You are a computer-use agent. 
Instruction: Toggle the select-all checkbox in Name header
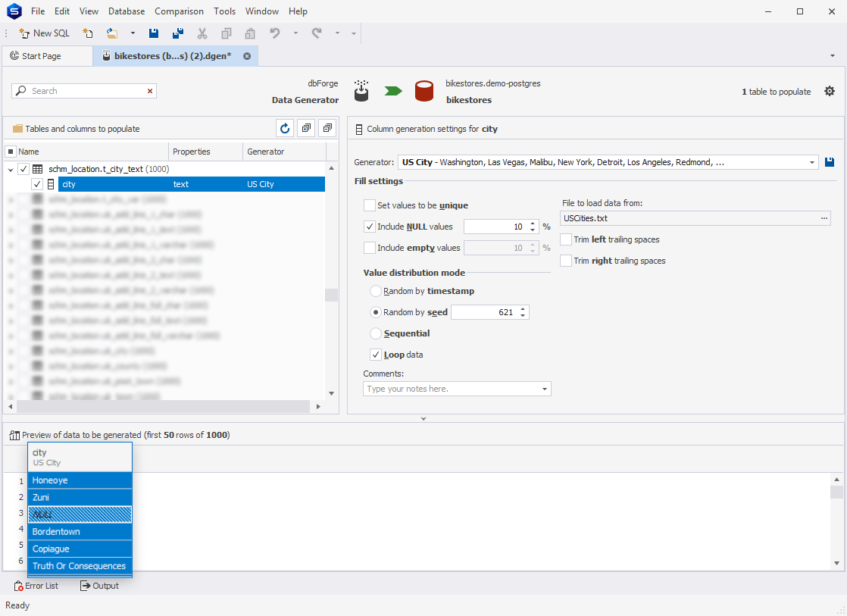click(11, 152)
